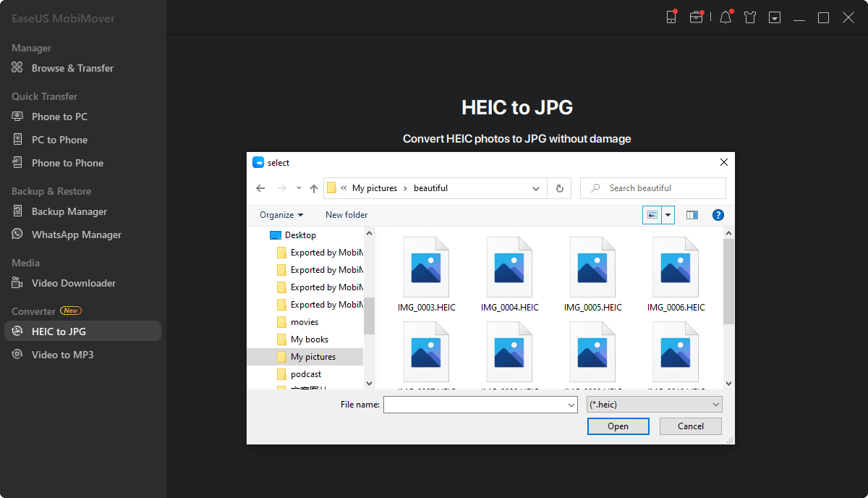868x498 pixels.
Task: Select Phone to PC option
Action: (x=59, y=117)
